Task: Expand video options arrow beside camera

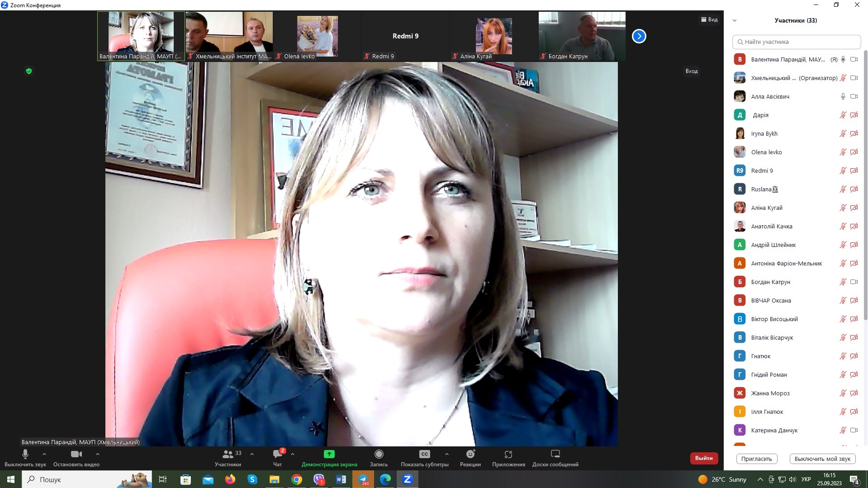Action: click(x=98, y=454)
